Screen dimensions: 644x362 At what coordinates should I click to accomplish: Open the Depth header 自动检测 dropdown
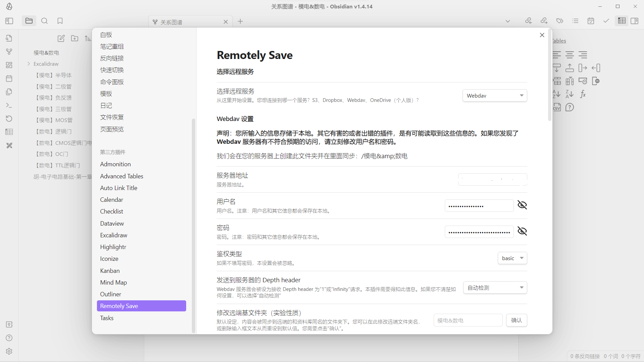click(495, 288)
